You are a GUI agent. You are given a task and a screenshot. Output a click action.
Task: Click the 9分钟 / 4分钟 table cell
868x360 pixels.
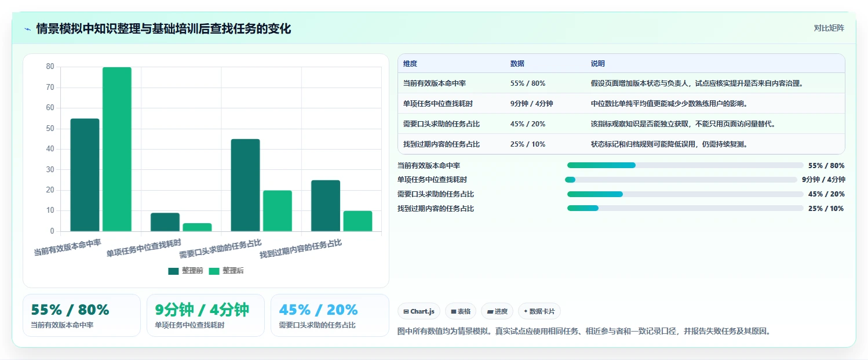pyautogui.click(x=532, y=104)
